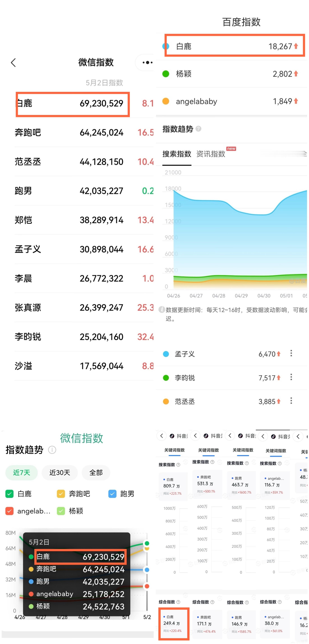Image resolution: width=309 pixels, height=644 pixels.
Task: Open help icon beside 搜索指数 above angelab card
Action: (280, 463)
